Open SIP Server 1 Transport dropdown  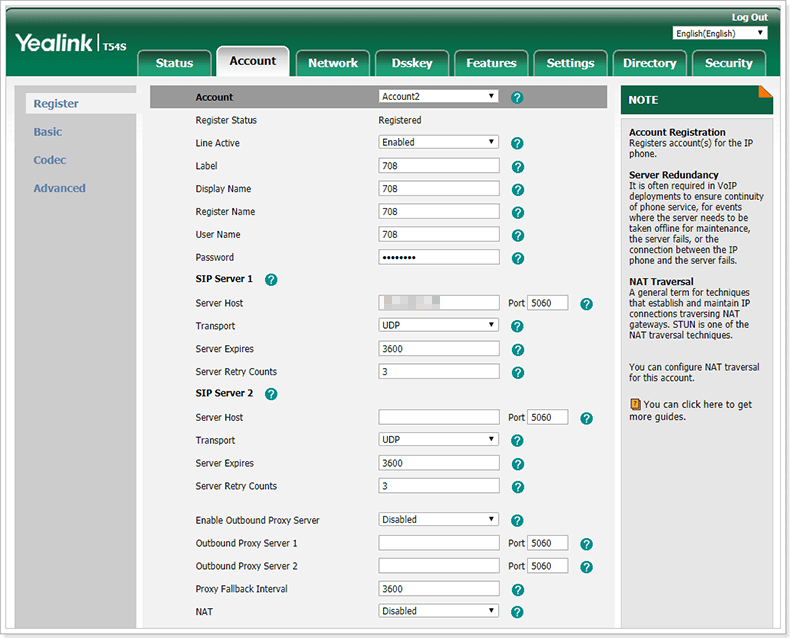click(438, 325)
